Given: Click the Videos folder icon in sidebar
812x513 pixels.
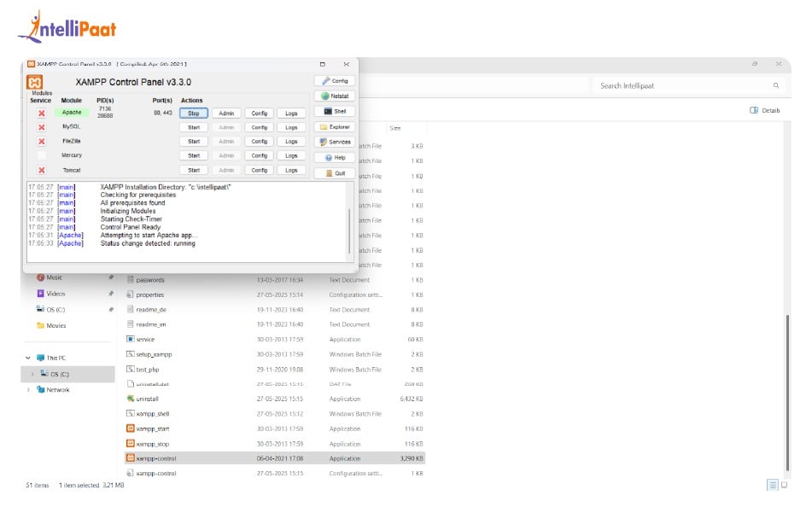Looking at the screenshot, I should pos(40,294).
